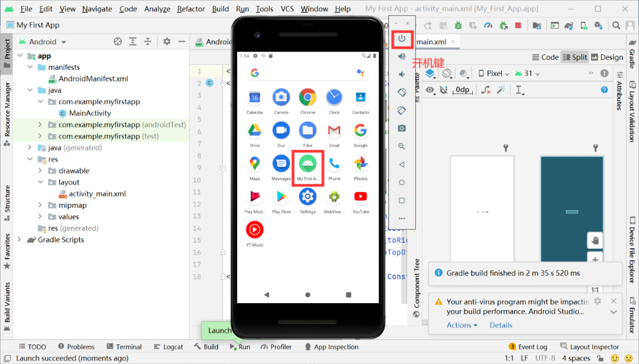639x364 pixels.
Task: Open Details link in antivirus notification
Action: pos(501,325)
